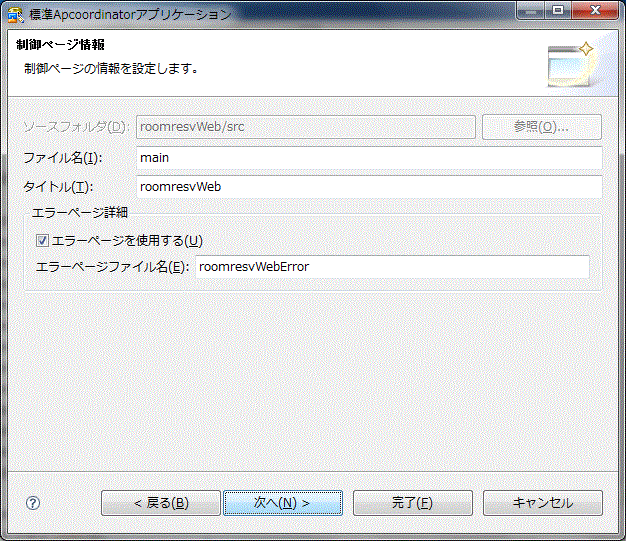This screenshot has height=541, width=626.
Task: Click the help question mark icon
Action: [33, 503]
